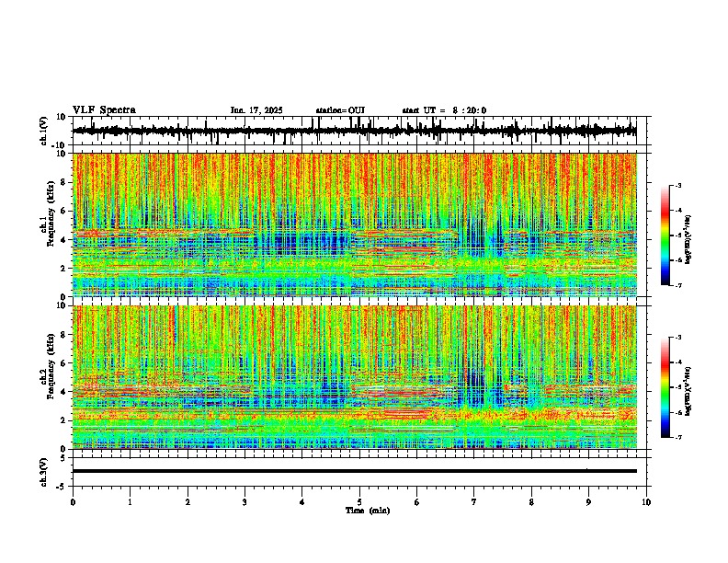Click the "station=OUJ" header label
728x563 pixels.
(x=340, y=110)
